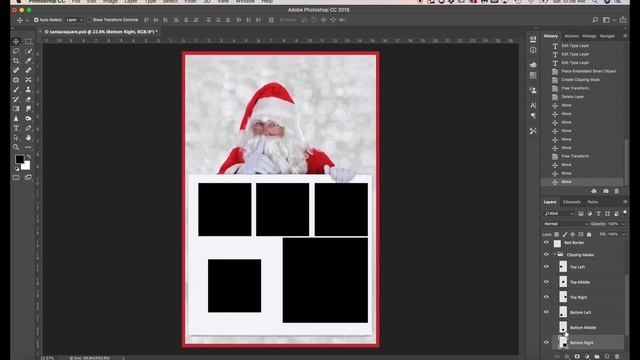Open the Opacity value dropdown arrow

624,224
